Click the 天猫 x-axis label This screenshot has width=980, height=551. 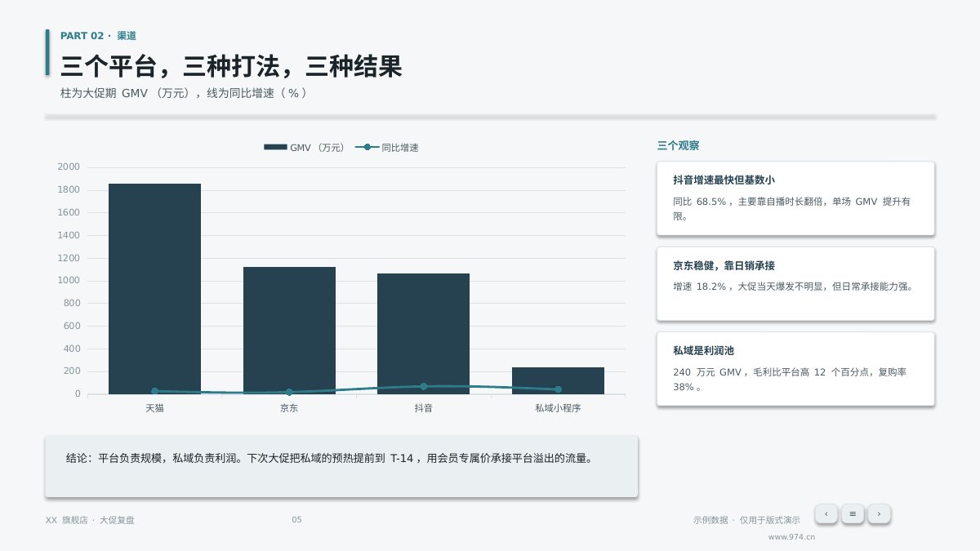(x=154, y=407)
